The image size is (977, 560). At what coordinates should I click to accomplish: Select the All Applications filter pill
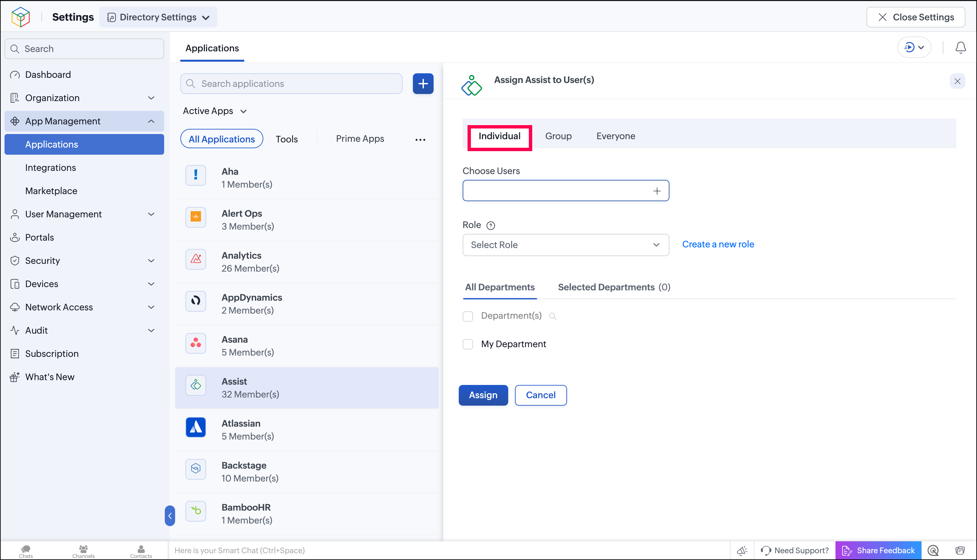point(222,139)
